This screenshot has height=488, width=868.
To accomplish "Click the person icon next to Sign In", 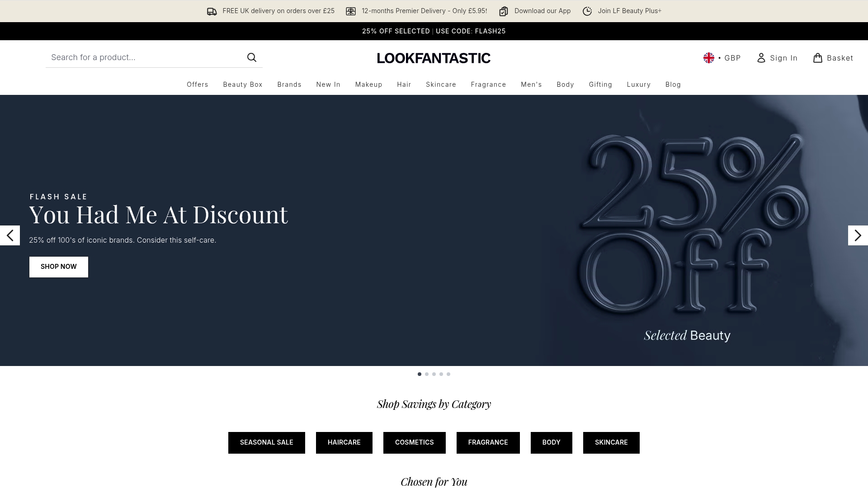I will click(761, 58).
